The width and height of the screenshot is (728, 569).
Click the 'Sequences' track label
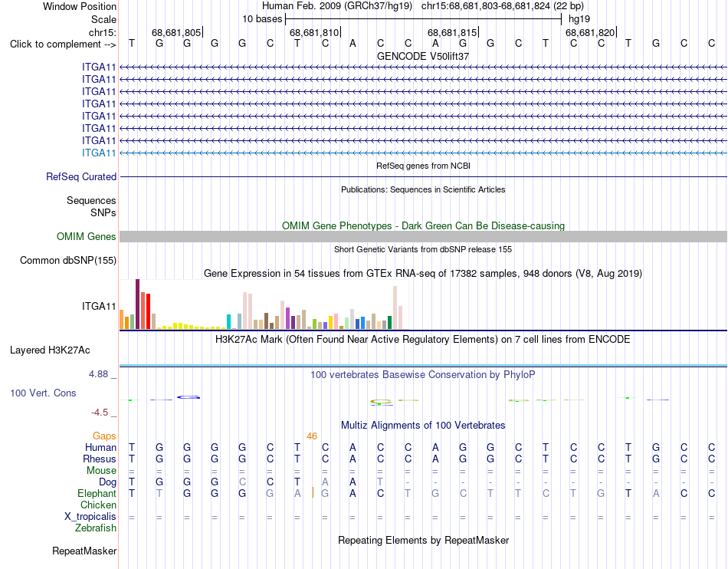91,200
